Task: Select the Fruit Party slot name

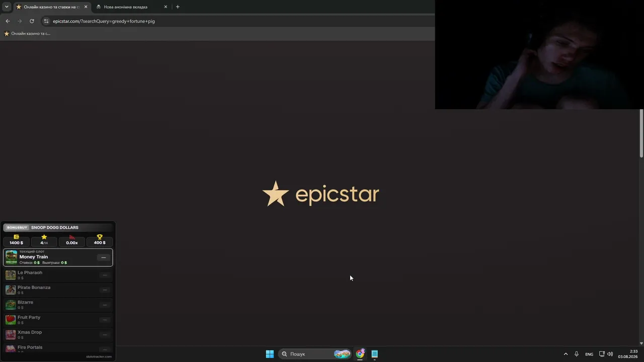Action: coord(29,317)
